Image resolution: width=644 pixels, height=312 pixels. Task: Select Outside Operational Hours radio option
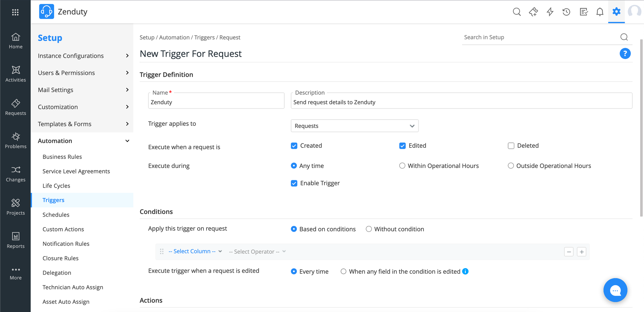511,166
